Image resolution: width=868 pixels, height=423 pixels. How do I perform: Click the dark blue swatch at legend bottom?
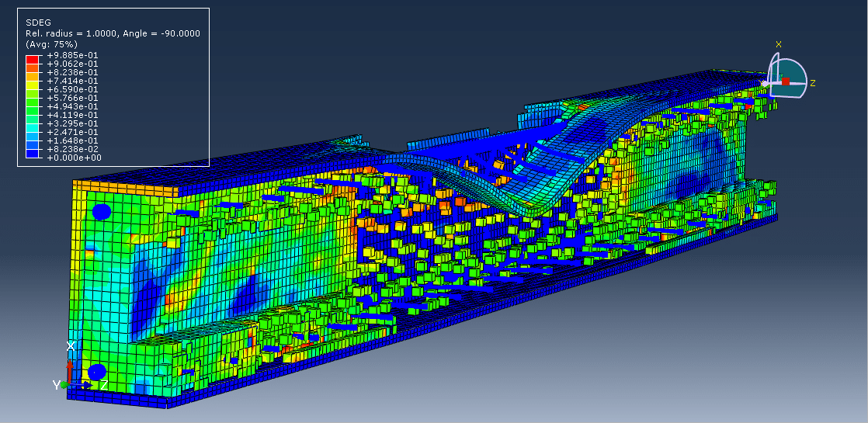tap(32, 153)
